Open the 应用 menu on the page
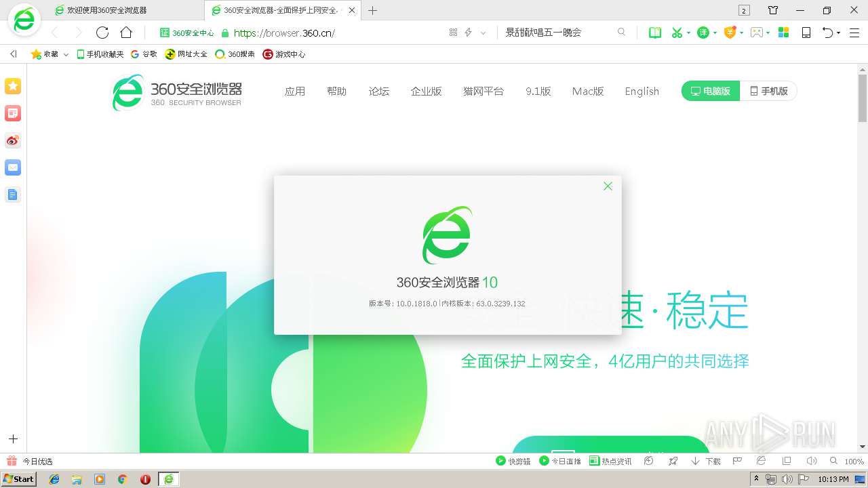 [295, 91]
